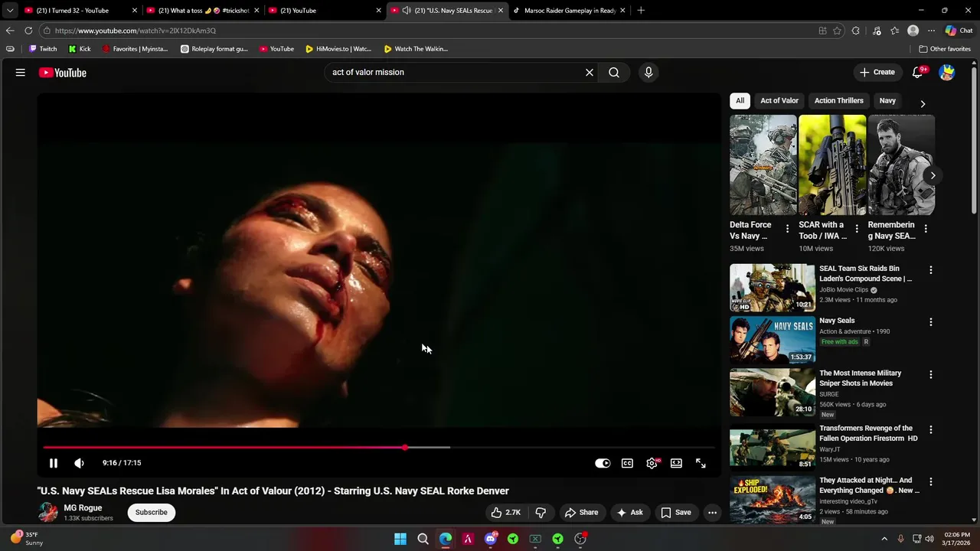
Task: Click the Share button
Action: [x=581, y=513]
